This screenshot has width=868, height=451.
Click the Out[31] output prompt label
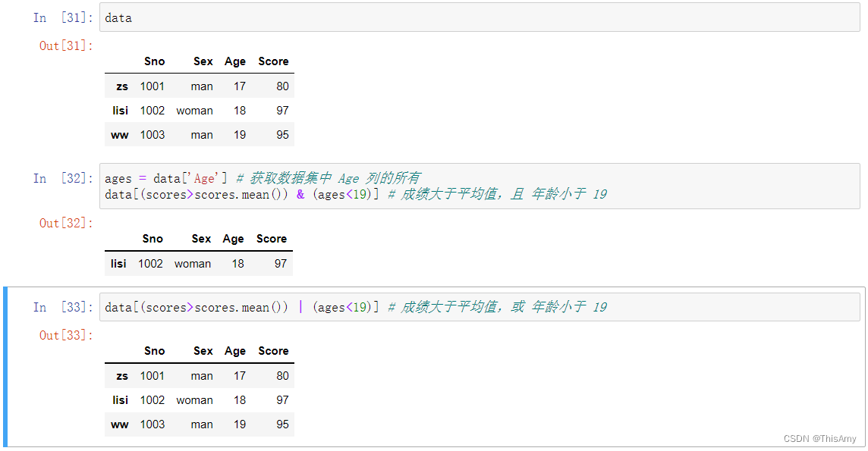(66, 46)
